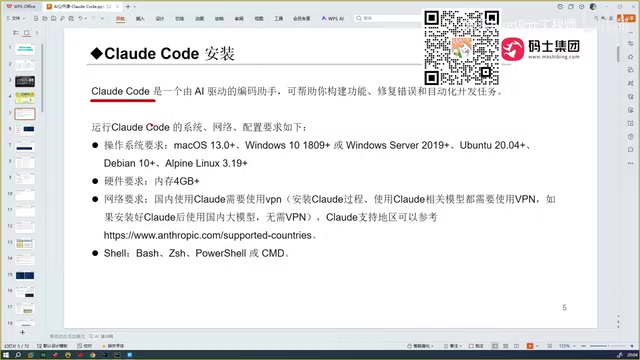This screenshot has width=640, height=360.
Task: Expand the undo history dropdown
Action: pos(85,18)
